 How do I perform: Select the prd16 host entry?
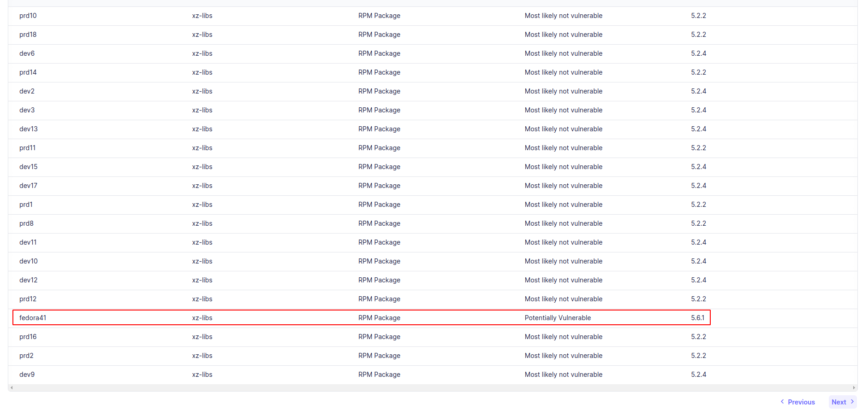point(28,337)
